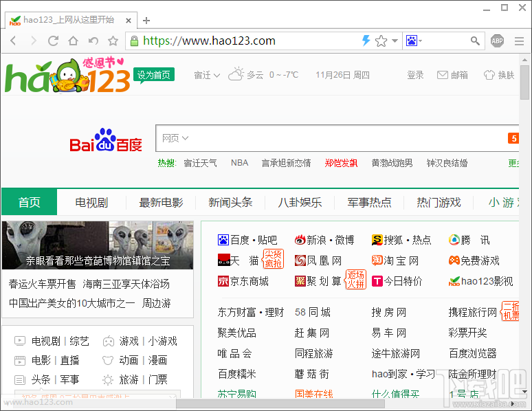Click the magnifier search icon
This screenshot has height=411, width=532.
(x=475, y=41)
